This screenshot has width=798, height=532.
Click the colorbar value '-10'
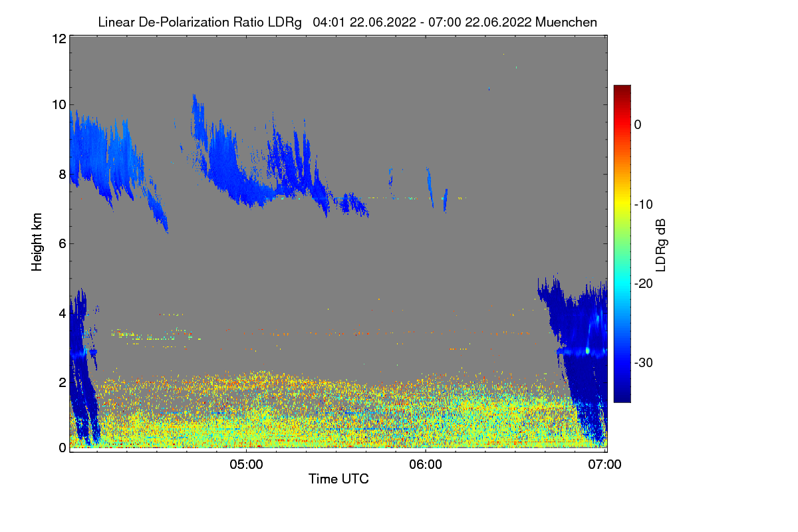coord(642,204)
